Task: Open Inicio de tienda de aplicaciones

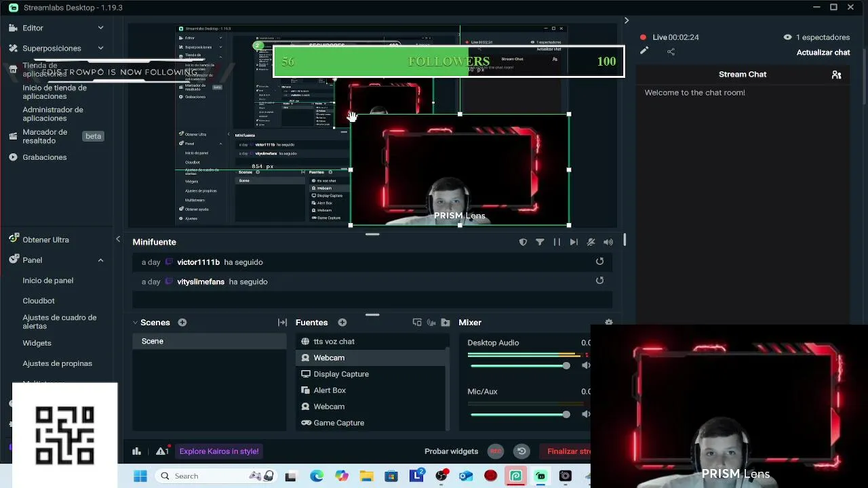Action: pos(54,92)
